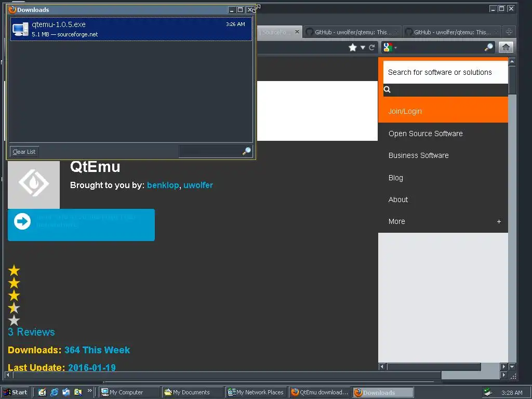Open the benklop author link
This screenshot has width=532, height=399.
pyautogui.click(x=163, y=185)
